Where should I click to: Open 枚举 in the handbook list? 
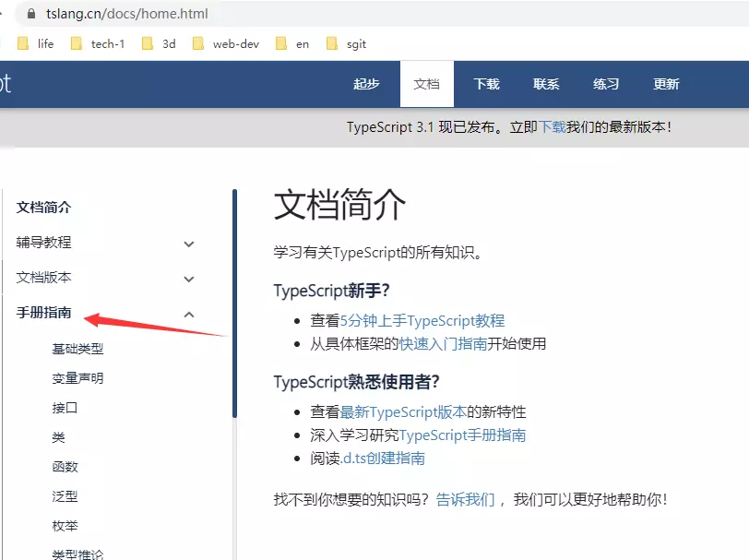point(65,526)
